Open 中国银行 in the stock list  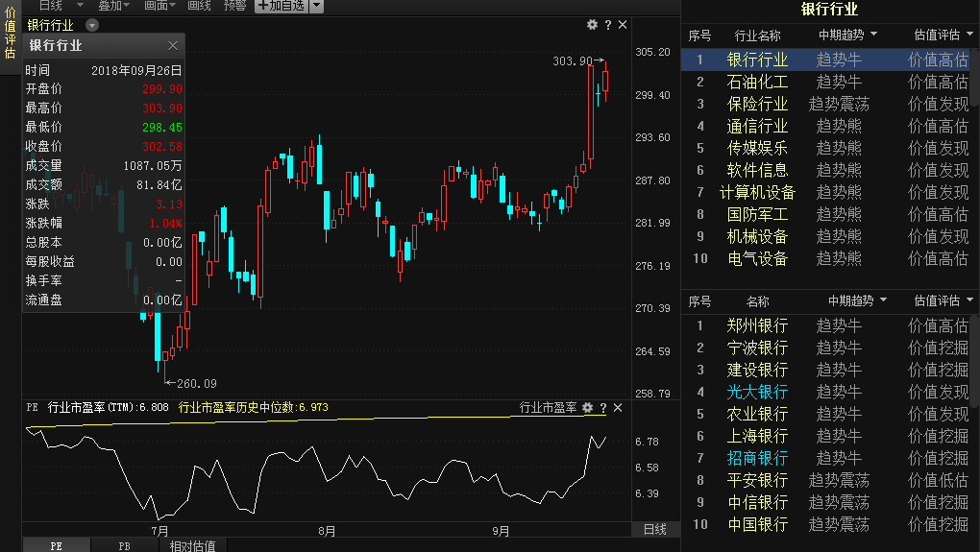tap(757, 524)
